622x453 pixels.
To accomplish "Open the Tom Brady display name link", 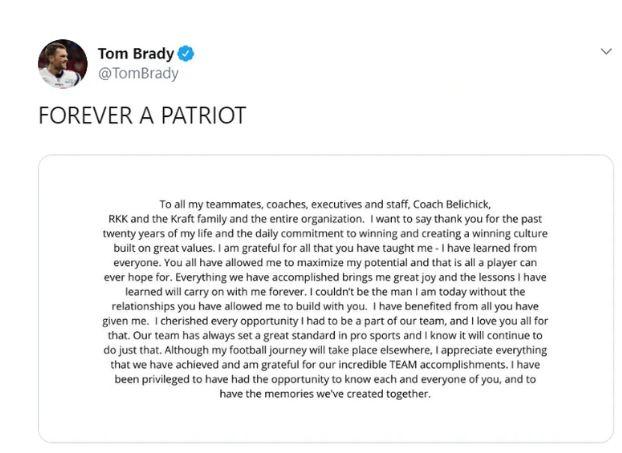I will click(136, 54).
